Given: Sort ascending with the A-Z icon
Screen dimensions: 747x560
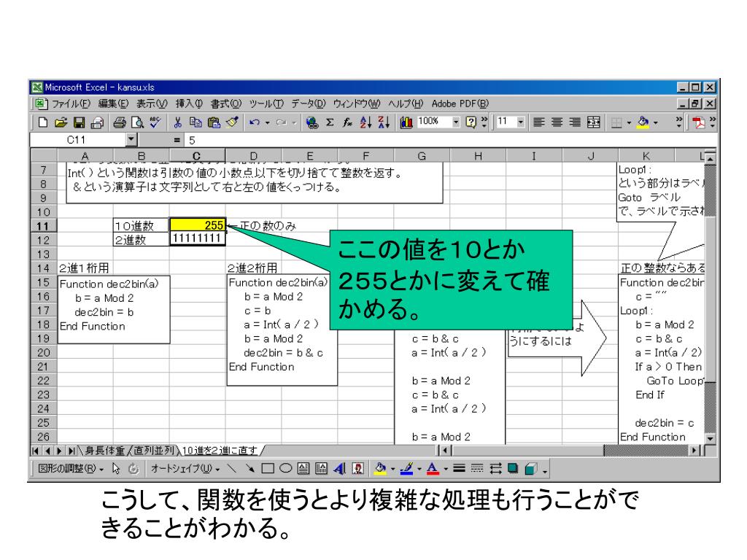Looking at the screenshot, I should [x=366, y=122].
